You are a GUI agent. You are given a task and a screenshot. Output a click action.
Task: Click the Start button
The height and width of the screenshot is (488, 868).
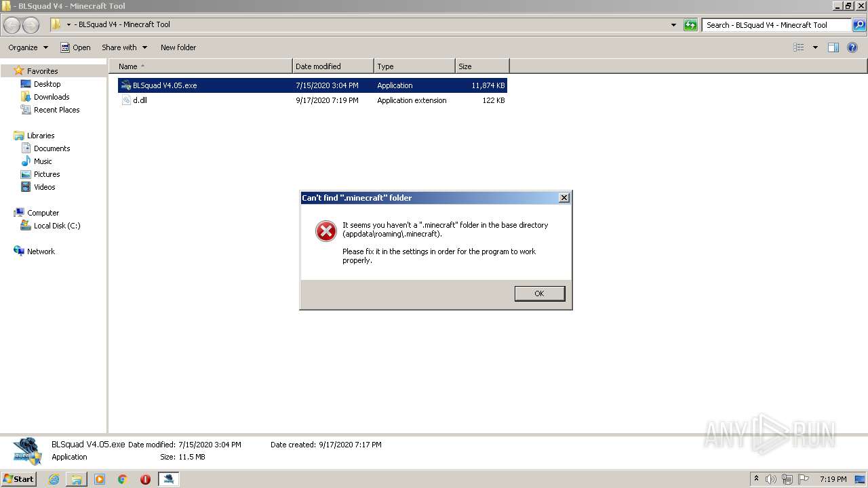pos(19,479)
